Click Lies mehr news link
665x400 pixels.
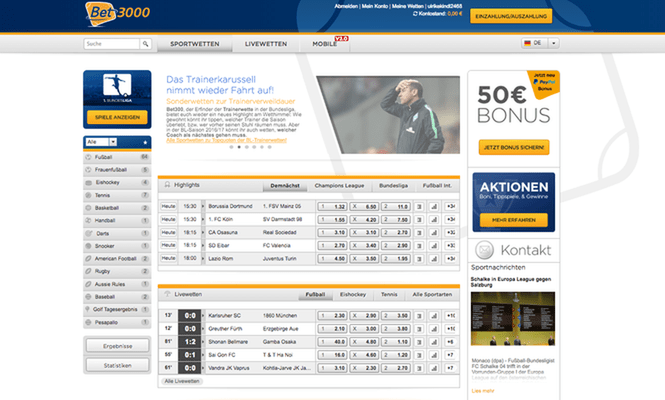point(483,391)
